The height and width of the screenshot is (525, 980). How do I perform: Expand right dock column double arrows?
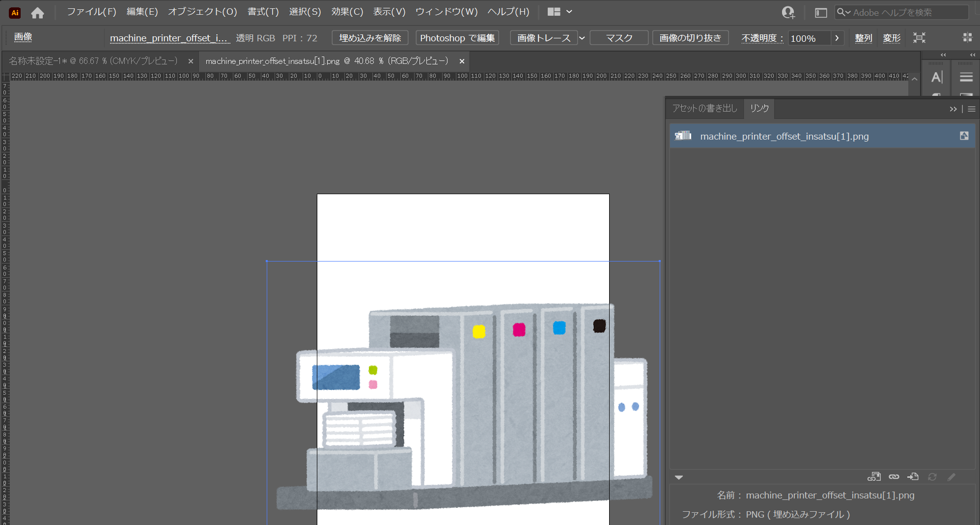coord(973,55)
